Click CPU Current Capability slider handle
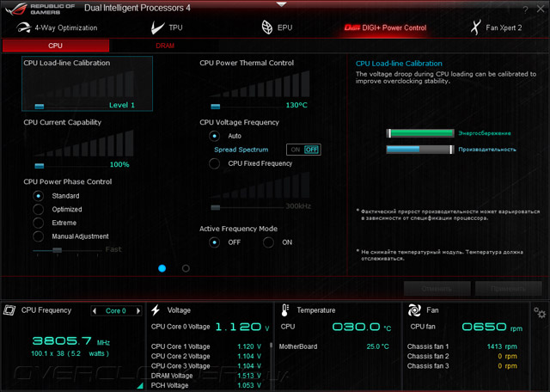Screen dimensions: 550x392 [x=40, y=165]
